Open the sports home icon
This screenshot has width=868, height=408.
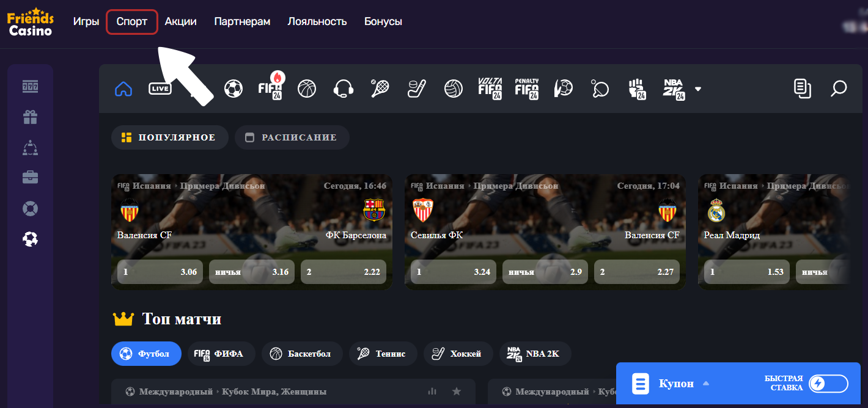click(123, 89)
